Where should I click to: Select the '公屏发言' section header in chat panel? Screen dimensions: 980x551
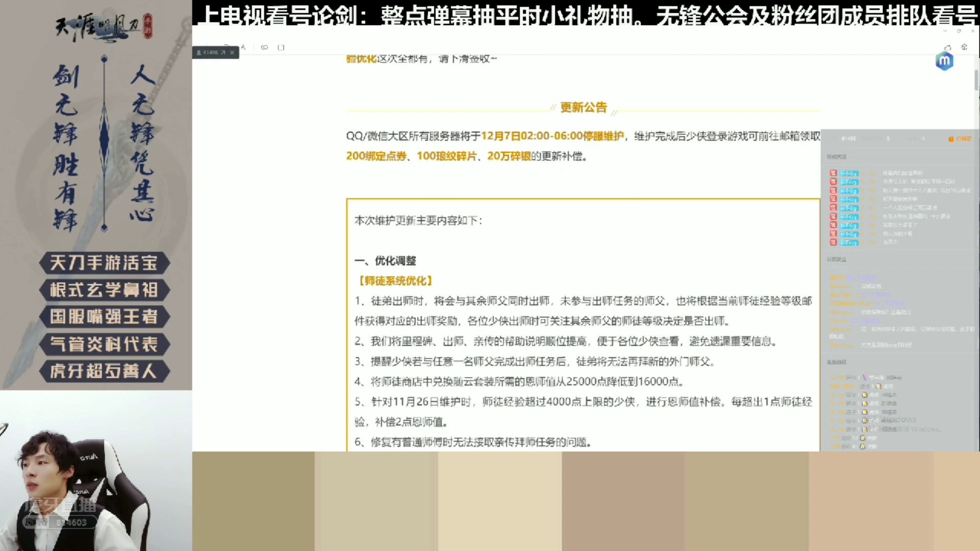click(x=837, y=259)
